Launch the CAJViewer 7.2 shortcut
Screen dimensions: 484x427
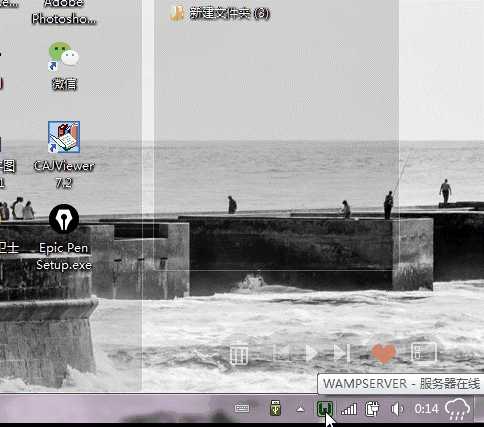pyautogui.click(x=64, y=155)
